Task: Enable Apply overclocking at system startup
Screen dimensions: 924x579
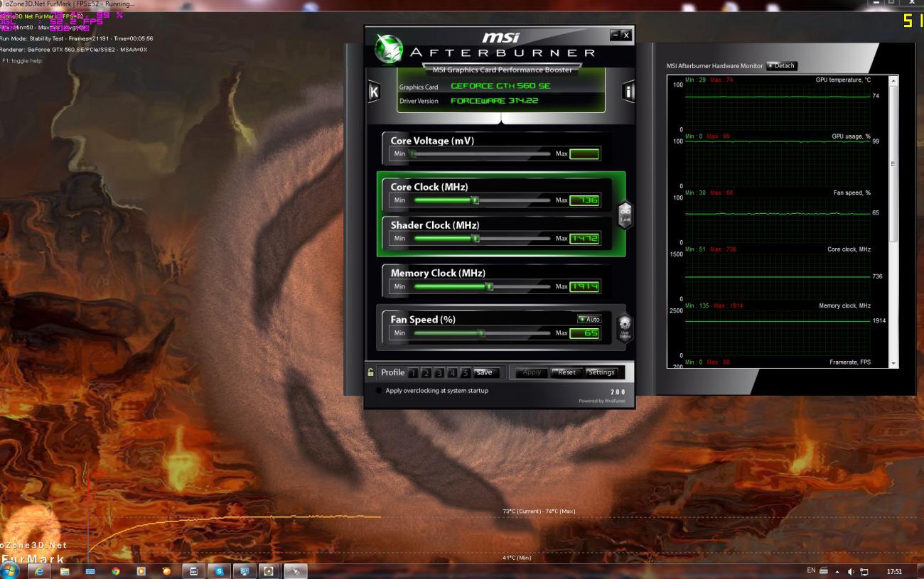Action: pos(379,391)
